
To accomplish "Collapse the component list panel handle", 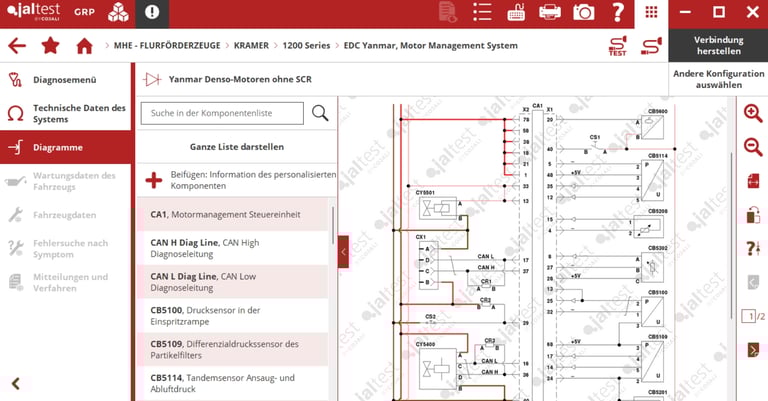I will point(343,252).
